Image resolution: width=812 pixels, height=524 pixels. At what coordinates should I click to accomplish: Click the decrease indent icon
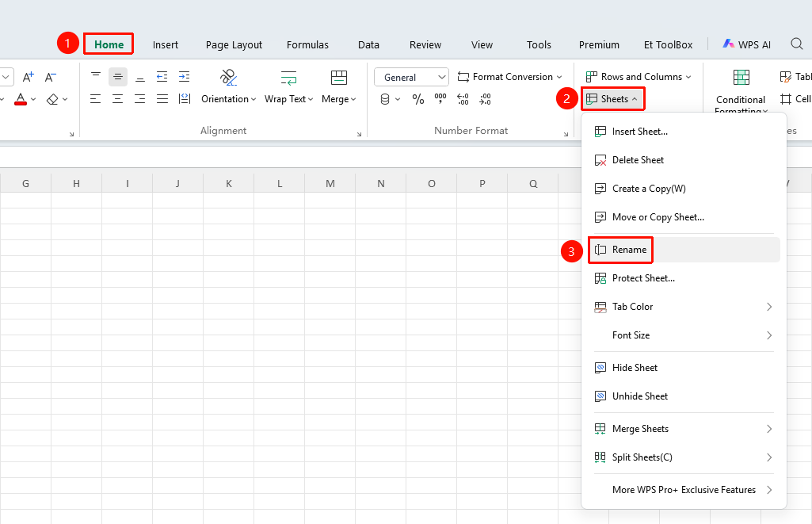pos(162,77)
